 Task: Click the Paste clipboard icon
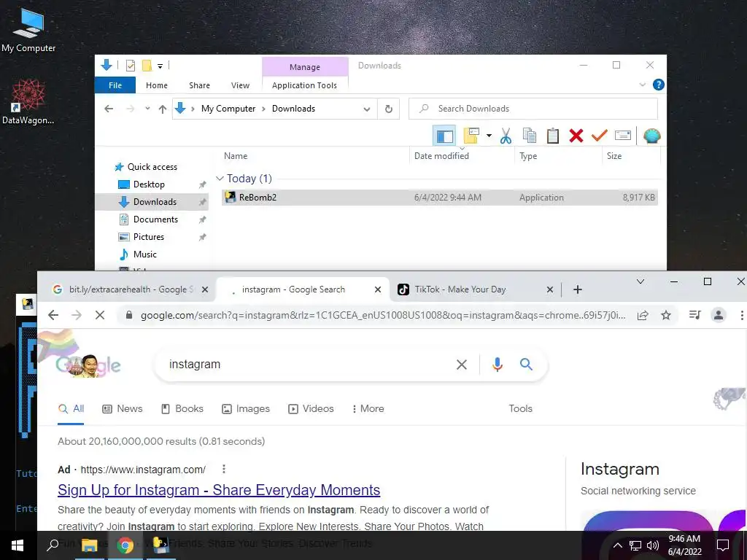coord(553,136)
